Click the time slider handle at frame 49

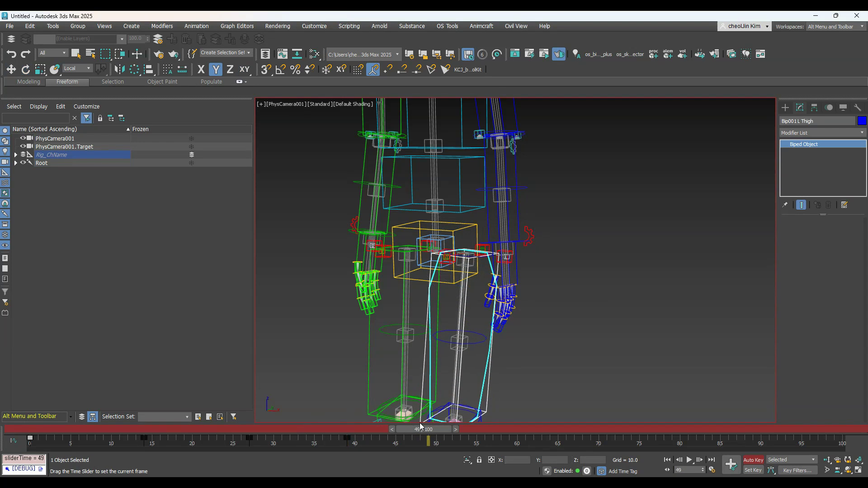(x=424, y=429)
